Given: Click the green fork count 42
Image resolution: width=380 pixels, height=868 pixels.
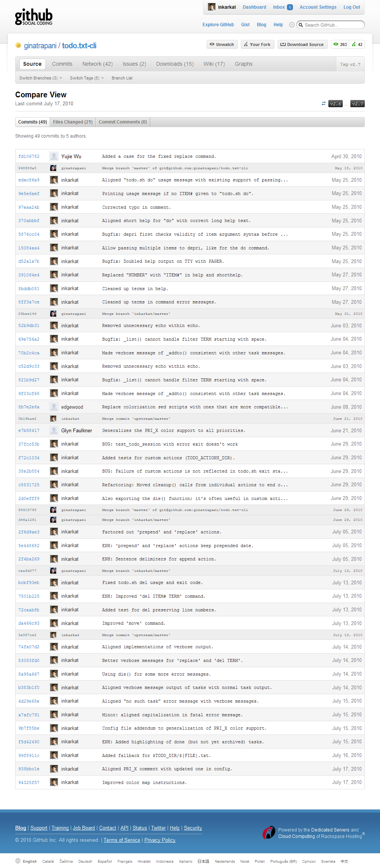Looking at the screenshot, I should tap(357, 44).
